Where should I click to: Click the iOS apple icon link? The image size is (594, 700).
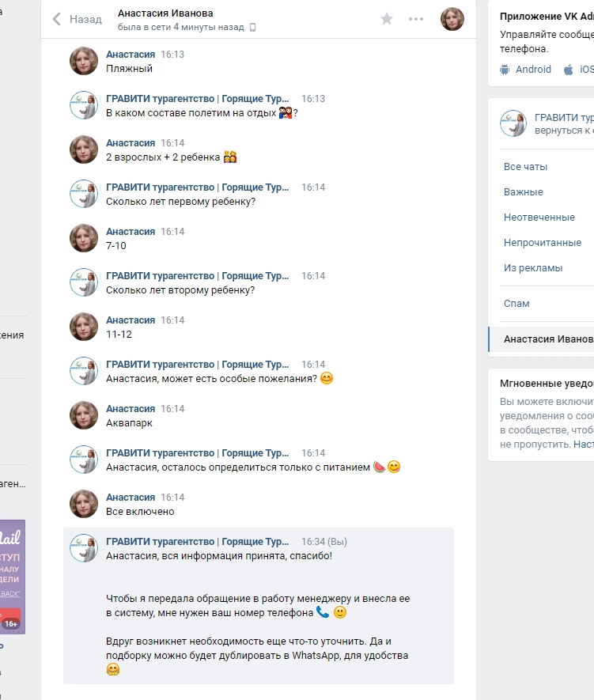[x=568, y=70]
